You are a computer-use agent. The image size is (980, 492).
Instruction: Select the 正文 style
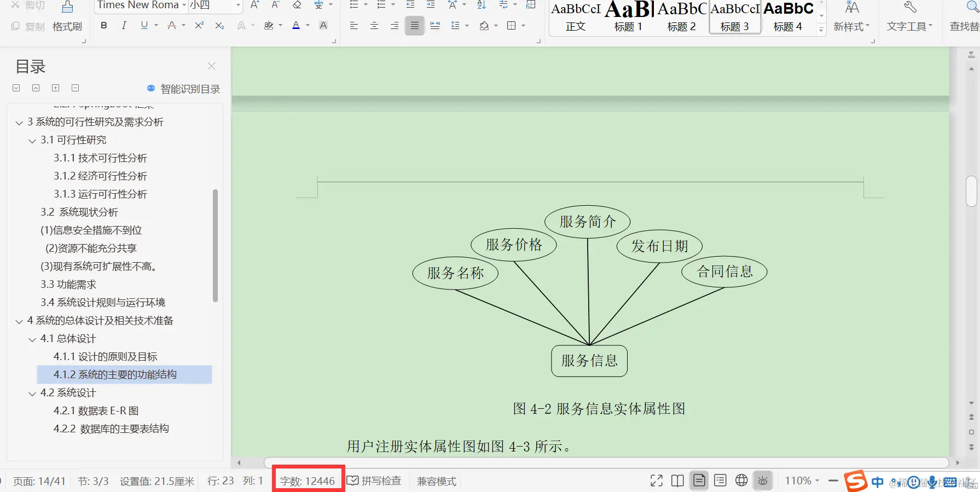pos(576,18)
